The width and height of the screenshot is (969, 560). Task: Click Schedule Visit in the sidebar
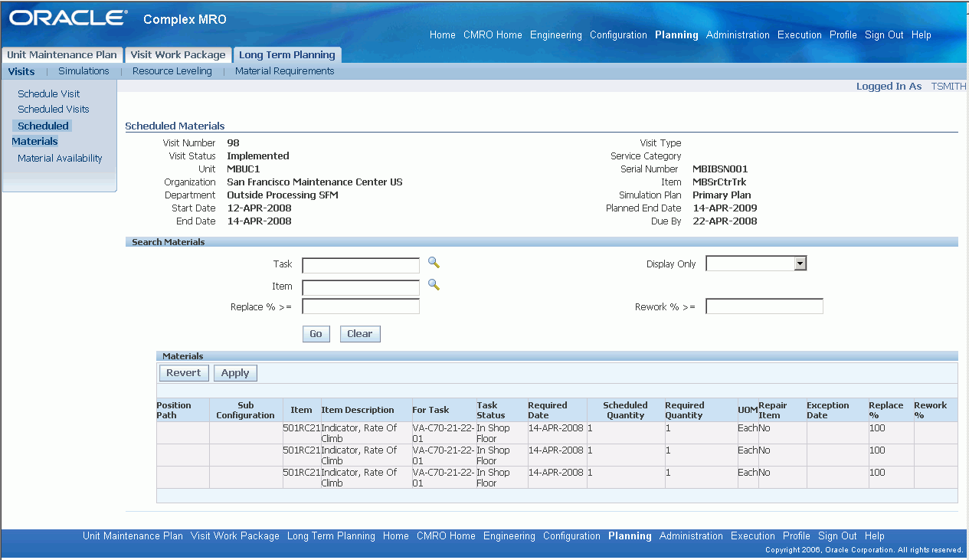(x=49, y=93)
